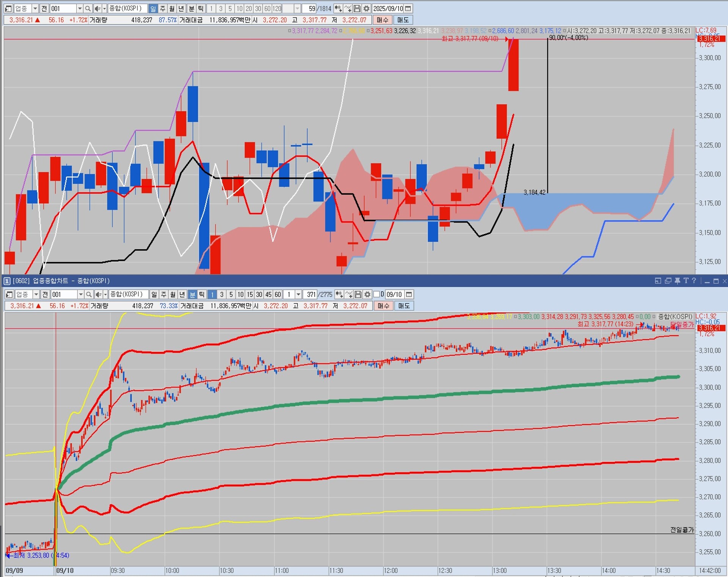Viewport: 728px width, 577px height.
Task: Click pin icon in lower window title bar
Action: 677,281
